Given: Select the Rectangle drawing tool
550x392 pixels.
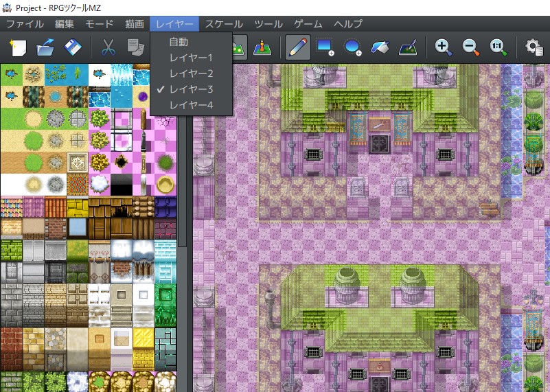Looking at the screenshot, I should [324, 47].
